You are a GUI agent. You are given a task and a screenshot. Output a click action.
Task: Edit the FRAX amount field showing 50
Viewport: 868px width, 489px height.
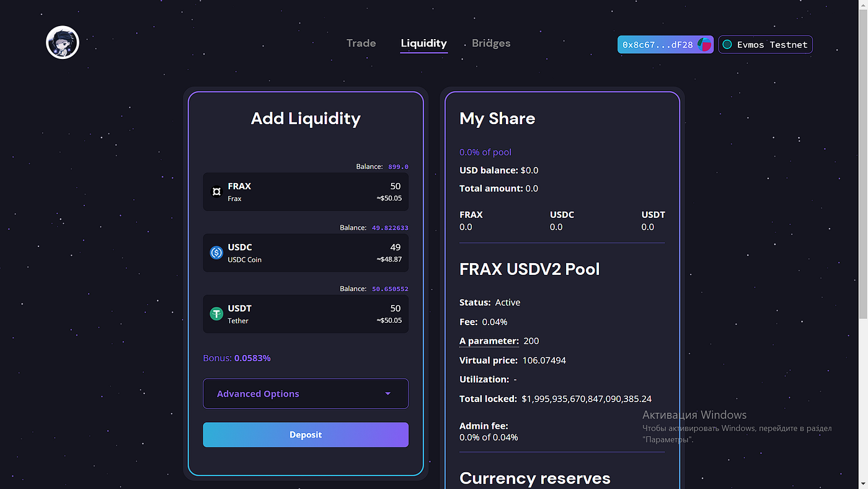point(395,186)
